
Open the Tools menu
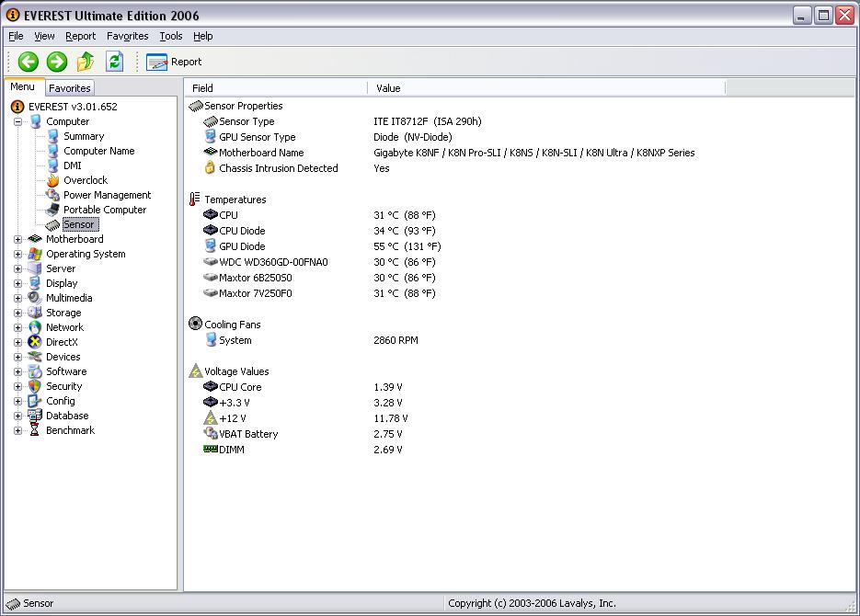(x=170, y=36)
